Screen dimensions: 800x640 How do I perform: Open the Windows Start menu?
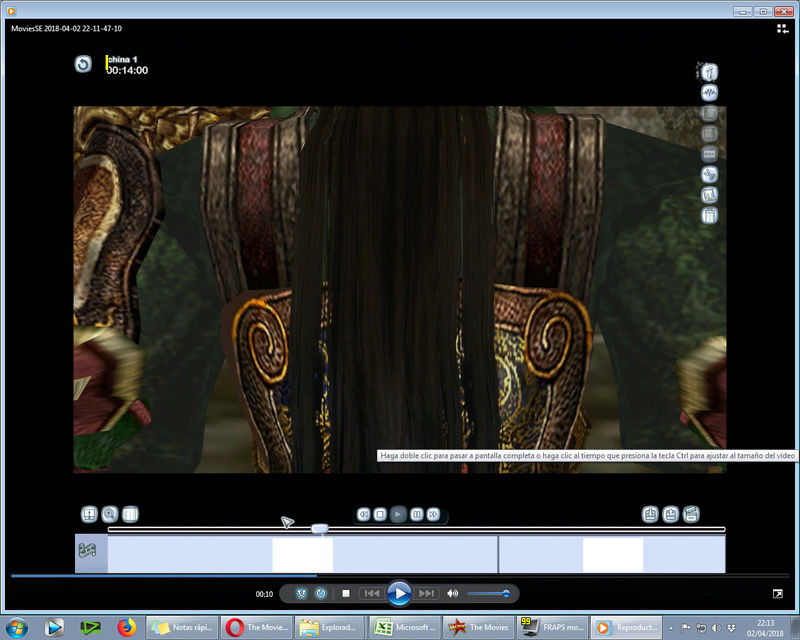click(x=17, y=627)
